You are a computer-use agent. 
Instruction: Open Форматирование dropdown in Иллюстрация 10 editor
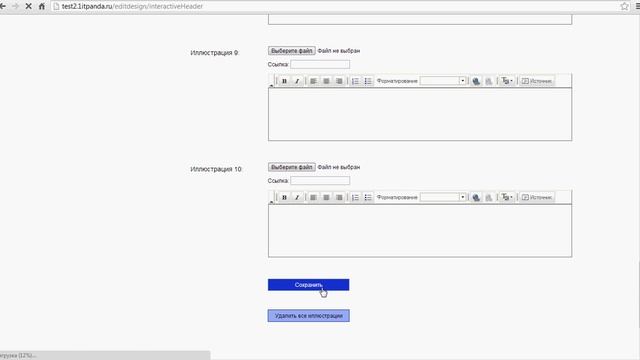(443, 197)
